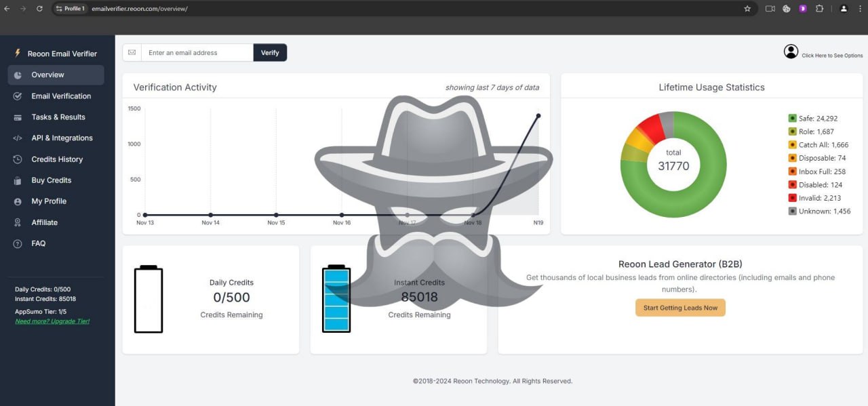Click the API & Integrations code icon
The height and width of the screenshot is (406, 868).
[18, 138]
